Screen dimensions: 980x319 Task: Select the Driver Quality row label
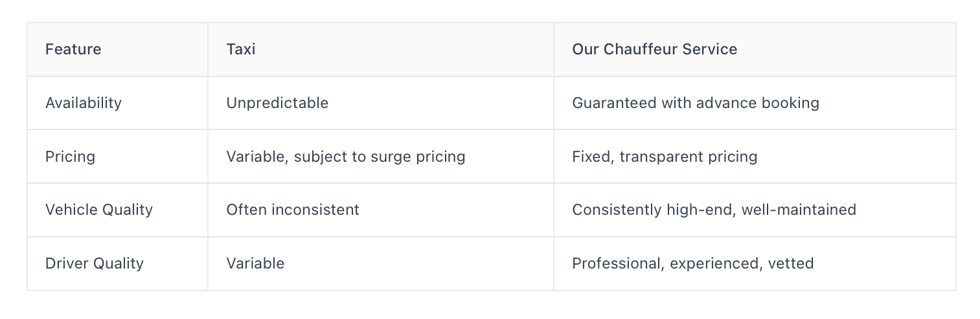click(95, 263)
